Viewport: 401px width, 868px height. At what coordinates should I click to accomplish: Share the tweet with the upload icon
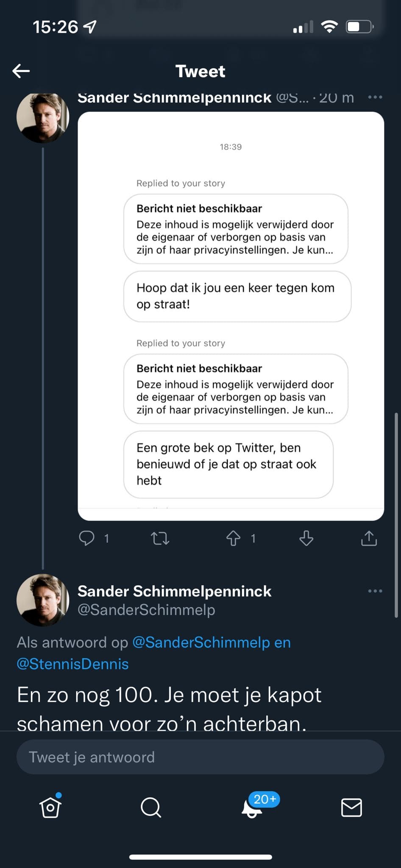[x=369, y=538]
